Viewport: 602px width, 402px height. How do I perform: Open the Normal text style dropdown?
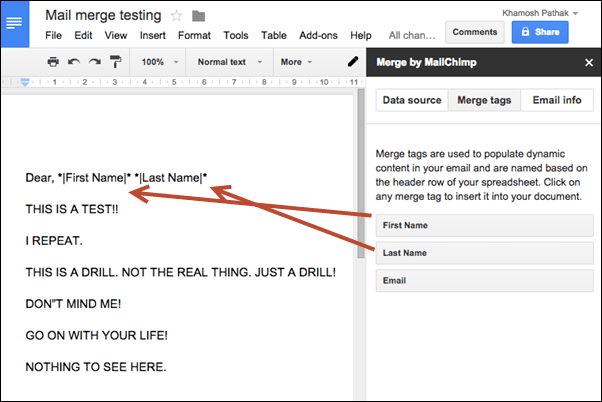click(230, 62)
